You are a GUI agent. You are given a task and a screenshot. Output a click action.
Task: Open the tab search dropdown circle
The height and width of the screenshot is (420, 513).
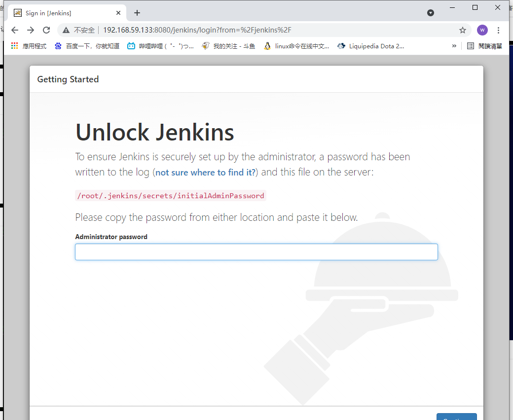click(x=431, y=13)
